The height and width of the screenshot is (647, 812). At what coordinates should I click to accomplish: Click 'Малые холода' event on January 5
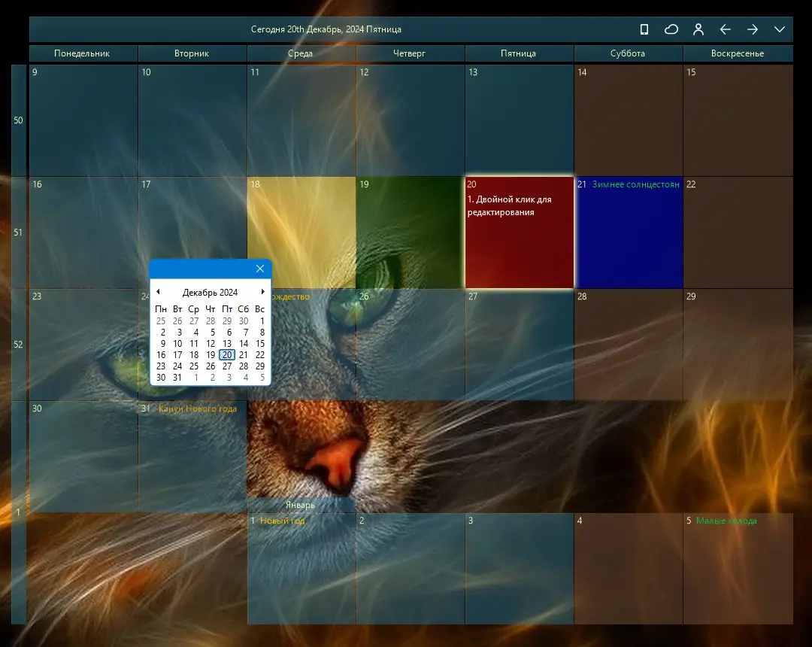coord(726,521)
